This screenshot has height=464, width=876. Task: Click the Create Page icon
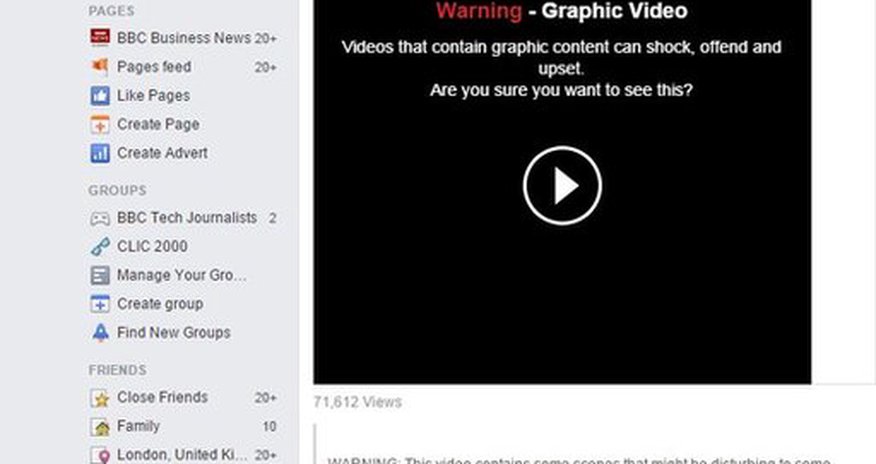tap(100, 125)
